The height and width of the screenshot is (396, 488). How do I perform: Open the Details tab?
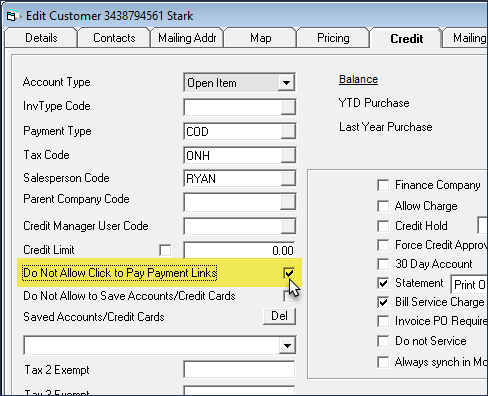[x=41, y=38]
